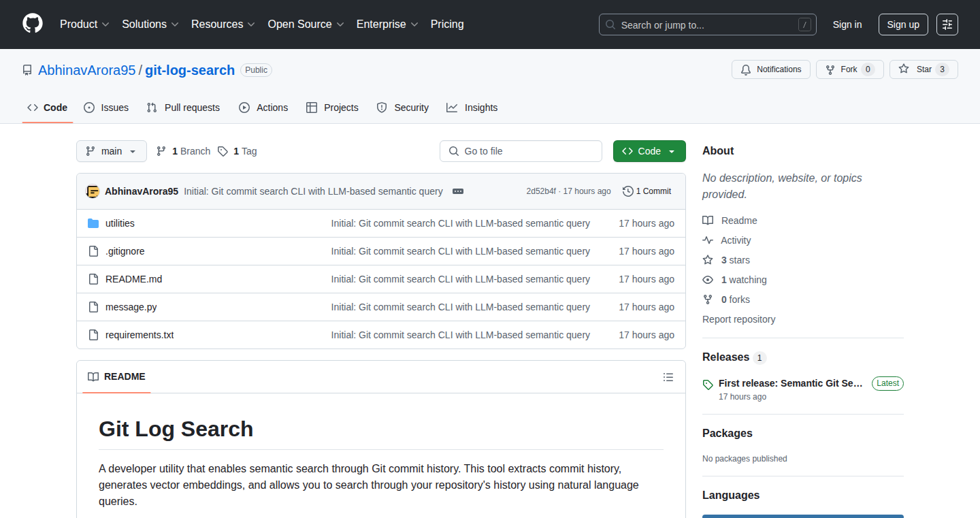The height and width of the screenshot is (518, 980).
Task: Open commit message link in README.md row
Action: tap(461, 279)
